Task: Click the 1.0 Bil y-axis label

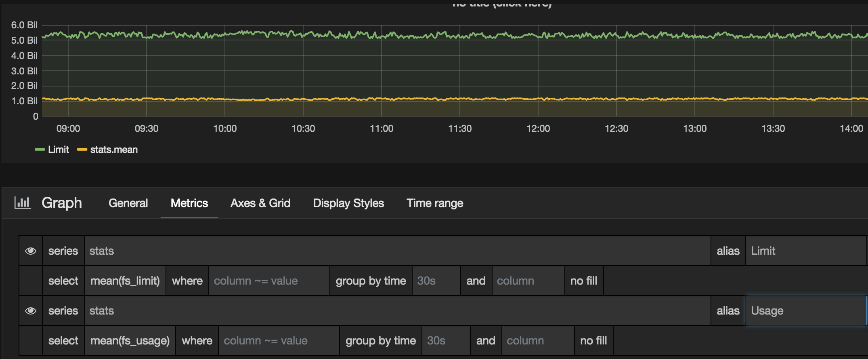Action: click(24, 101)
